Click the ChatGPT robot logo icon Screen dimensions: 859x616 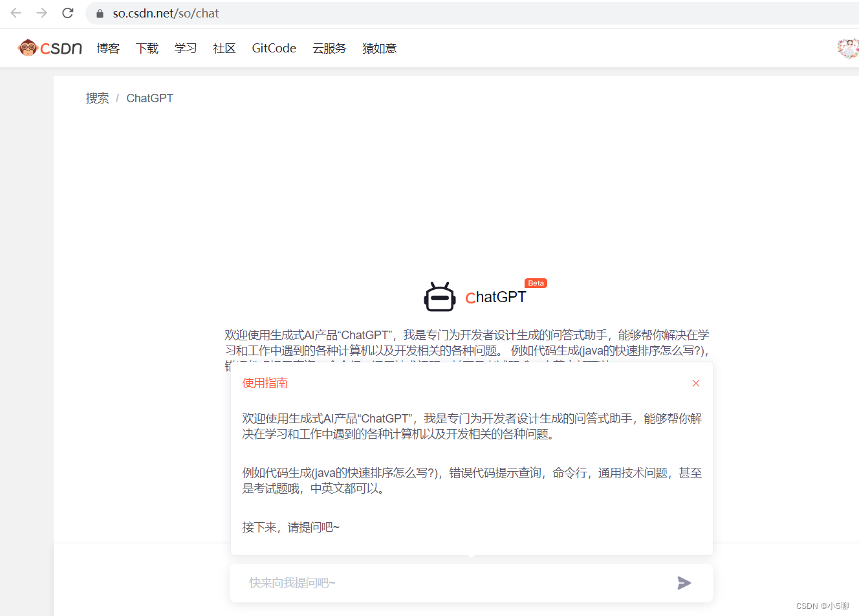coord(440,297)
